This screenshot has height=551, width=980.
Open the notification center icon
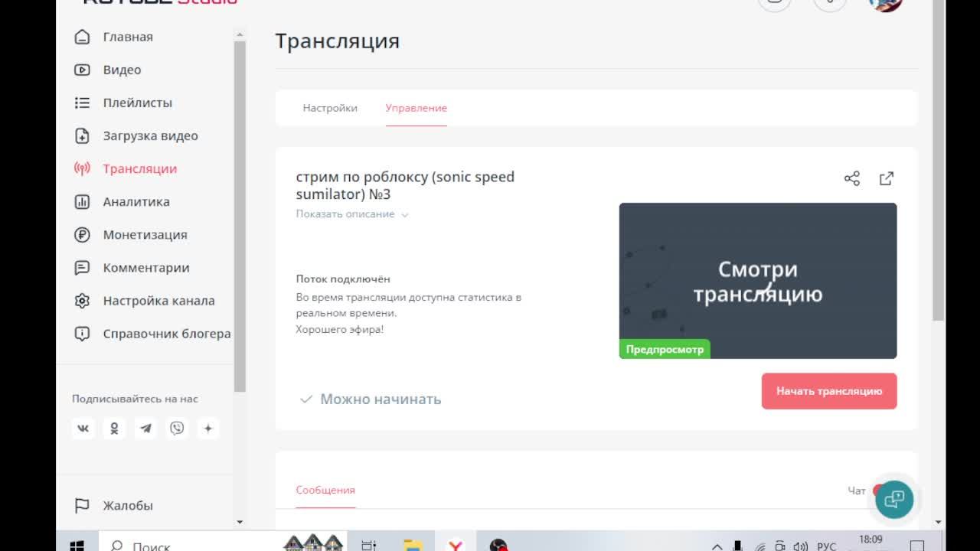click(917, 546)
